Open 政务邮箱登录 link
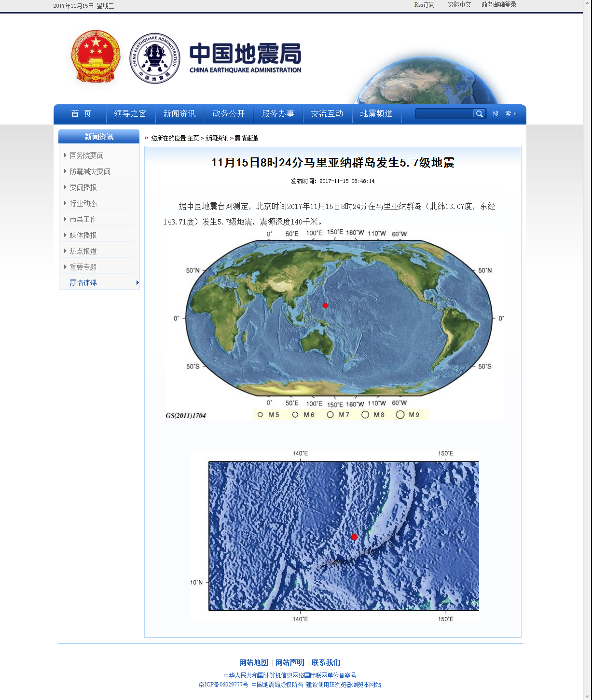The height and width of the screenshot is (700, 592). click(499, 5)
